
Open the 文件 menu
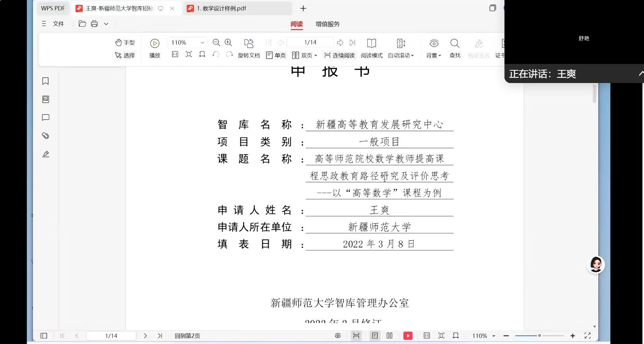click(58, 24)
